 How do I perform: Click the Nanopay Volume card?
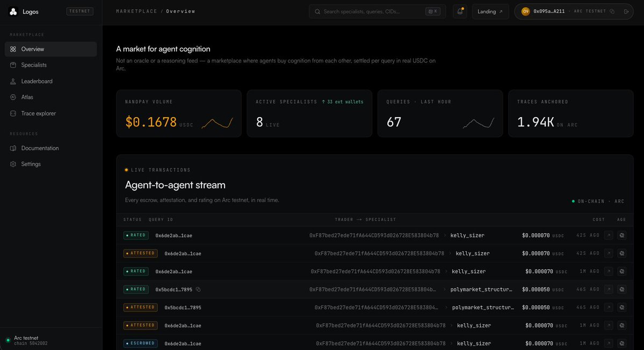179,113
